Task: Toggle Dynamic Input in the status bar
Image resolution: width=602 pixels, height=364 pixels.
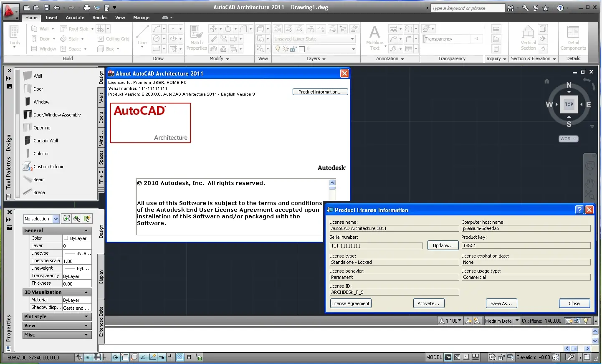Action: click(x=162, y=357)
